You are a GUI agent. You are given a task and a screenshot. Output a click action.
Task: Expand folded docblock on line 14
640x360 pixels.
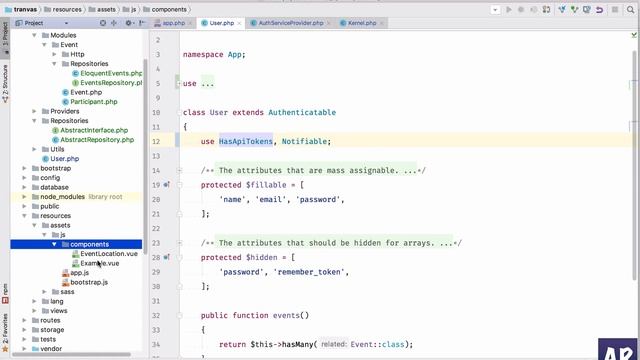click(179, 171)
